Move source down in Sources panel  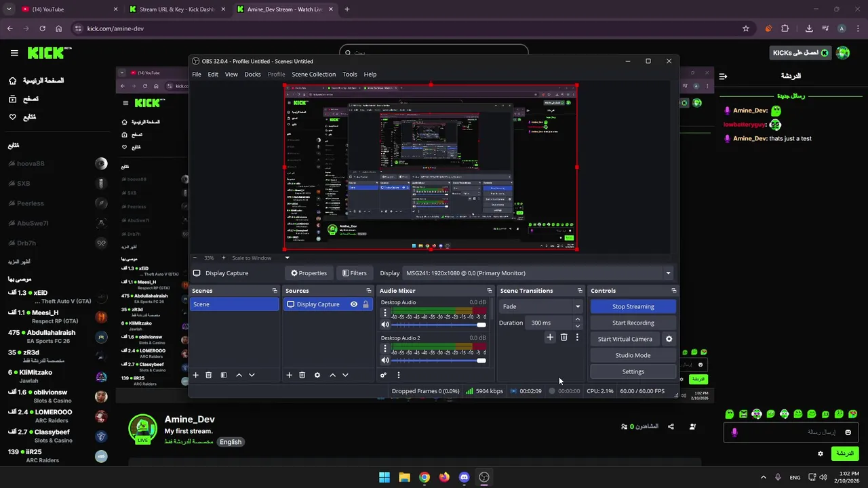(345, 375)
